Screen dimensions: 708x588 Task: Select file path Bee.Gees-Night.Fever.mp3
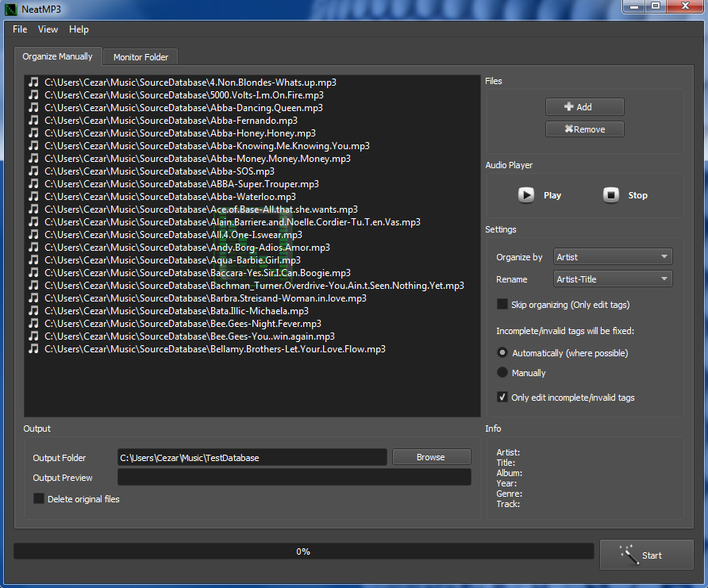183,323
